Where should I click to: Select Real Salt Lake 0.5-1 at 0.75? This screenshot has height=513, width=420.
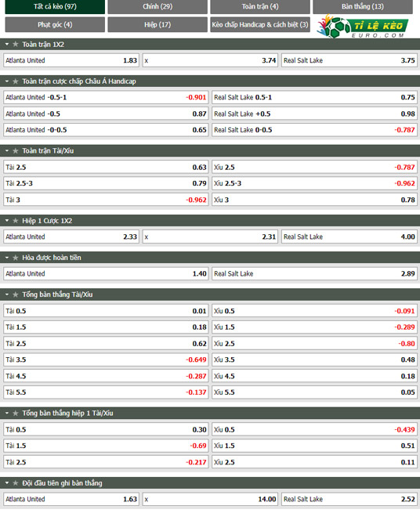pos(314,97)
